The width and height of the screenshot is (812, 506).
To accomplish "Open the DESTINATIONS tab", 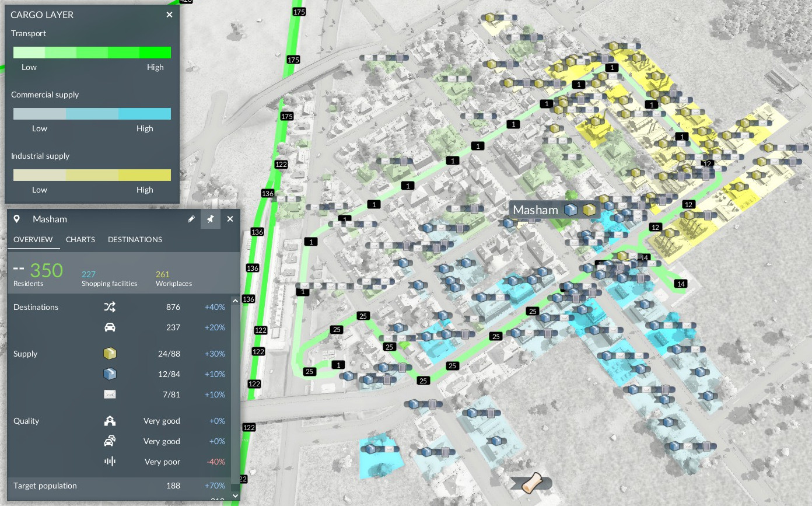I will pyautogui.click(x=135, y=239).
